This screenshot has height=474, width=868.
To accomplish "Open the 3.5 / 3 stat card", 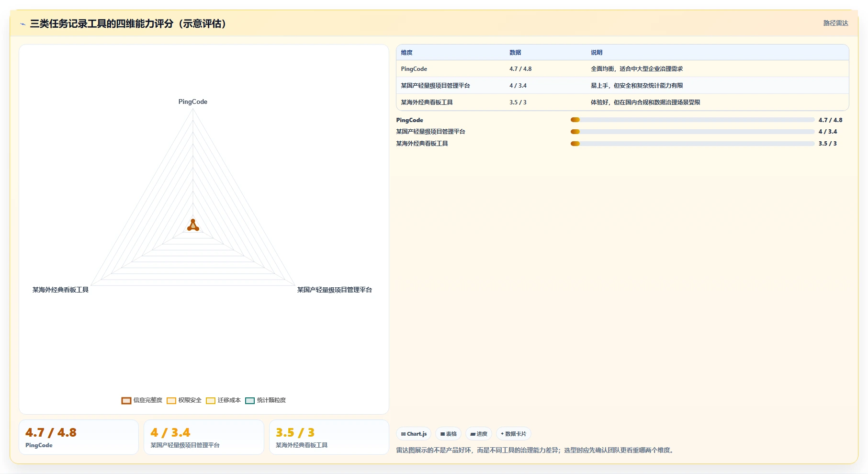I will [329, 437].
